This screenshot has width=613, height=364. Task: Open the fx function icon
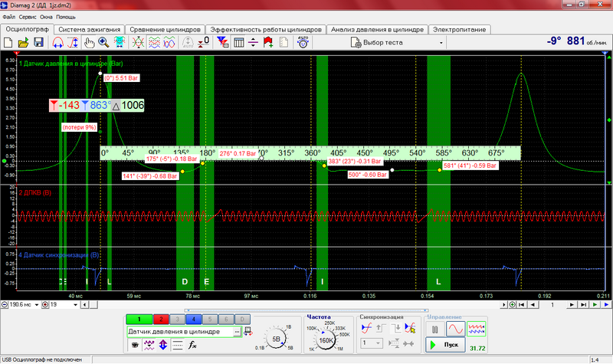coord(192,345)
